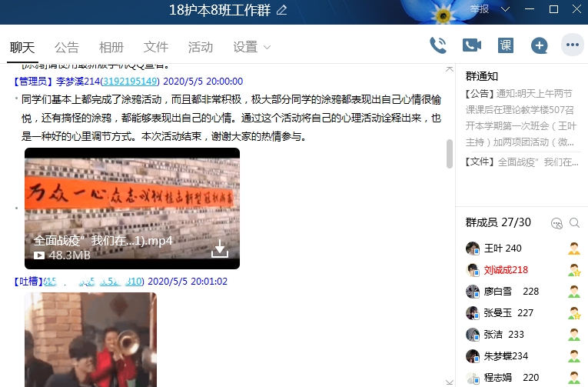Viewport: 588px width, 387px height.
Task: Download the 全面战疫 mp4 video file
Action: 220,248
